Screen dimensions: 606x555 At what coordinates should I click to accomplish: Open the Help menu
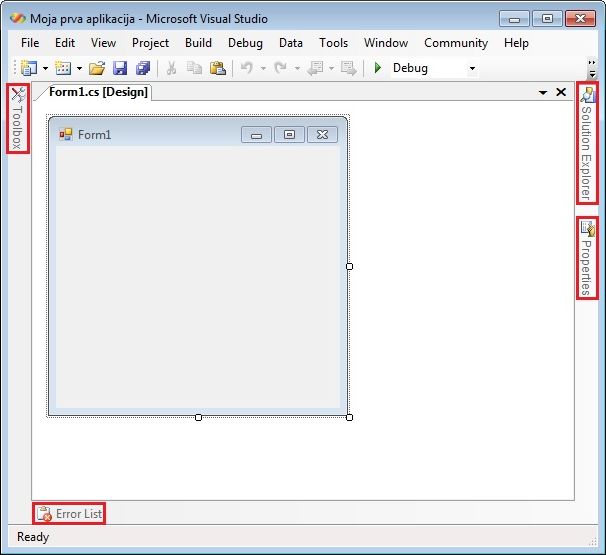(x=516, y=43)
